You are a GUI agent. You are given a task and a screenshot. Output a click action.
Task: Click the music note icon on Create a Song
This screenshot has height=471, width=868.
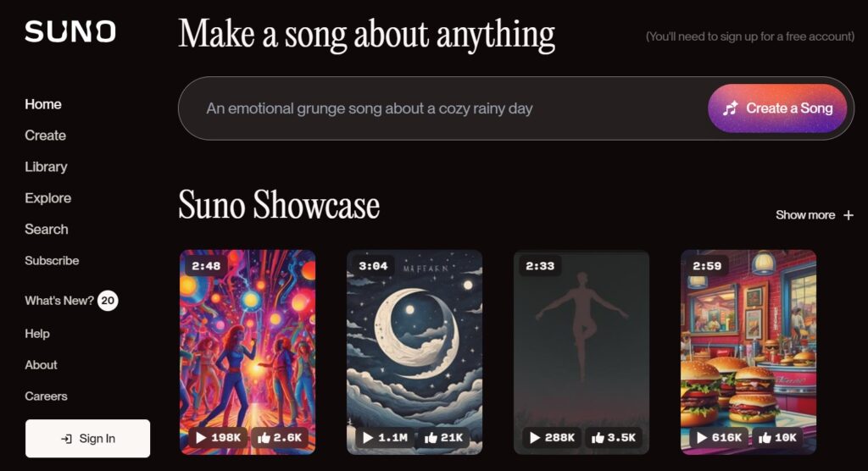pyautogui.click(x=730, y=108)
